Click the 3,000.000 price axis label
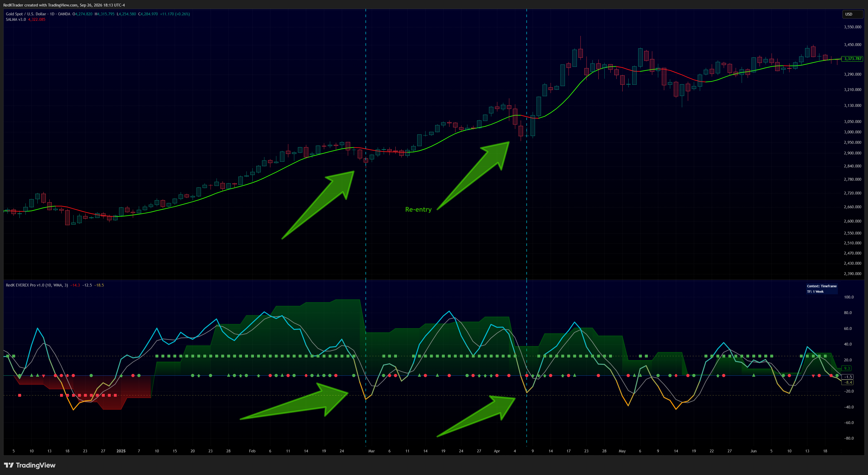The image size is (868, 475). click(x=852, y=132)
